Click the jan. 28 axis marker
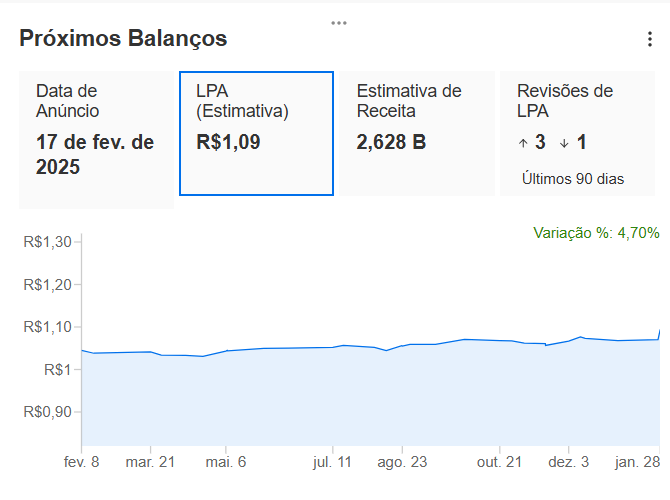Screen dimensions: 670x500 click(x=638, y=462)
